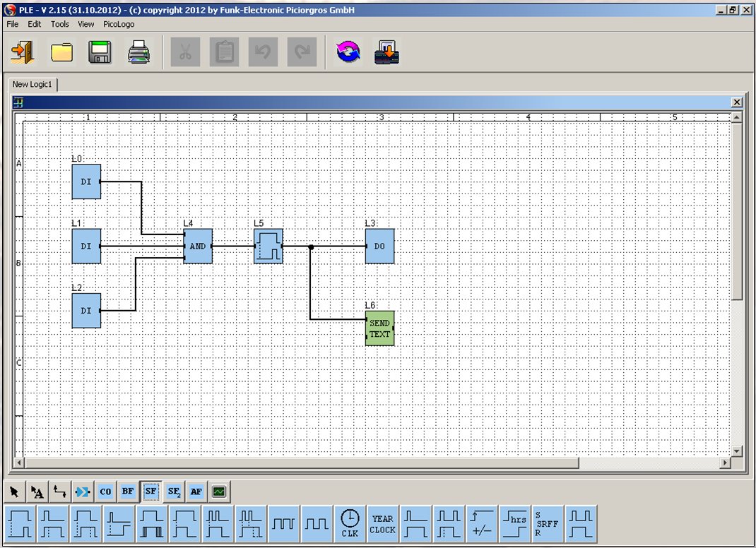The width and height of the screenshot is (756, 548).
Task: Insert the CLK clock function block
Action: click(350, 524)
